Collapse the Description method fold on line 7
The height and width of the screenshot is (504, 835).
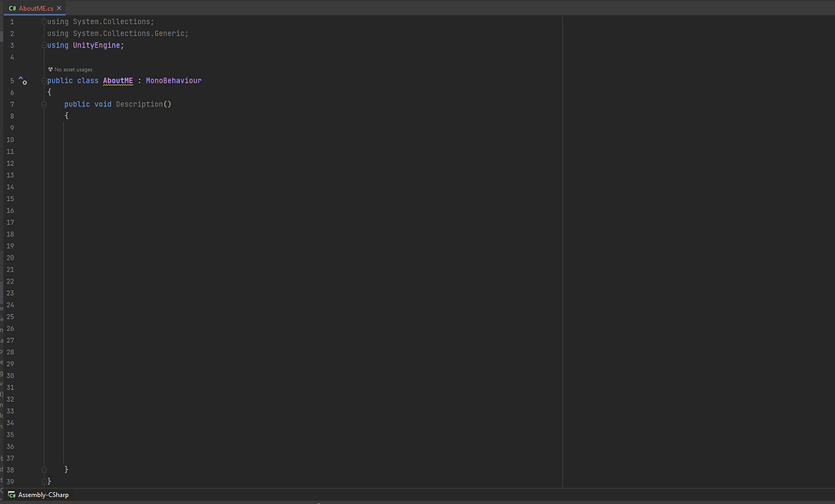tap(44, 105)
